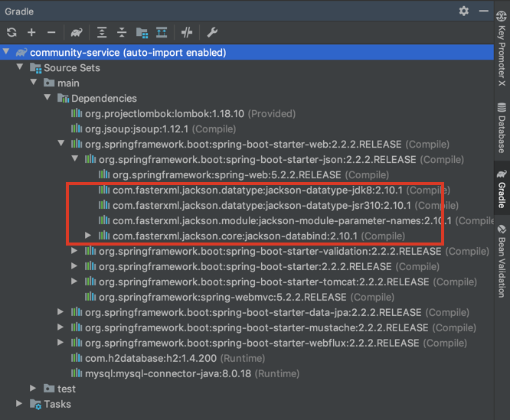Click the Collapse All toolbar icon
510x420 pixels.
click(122, 32)
